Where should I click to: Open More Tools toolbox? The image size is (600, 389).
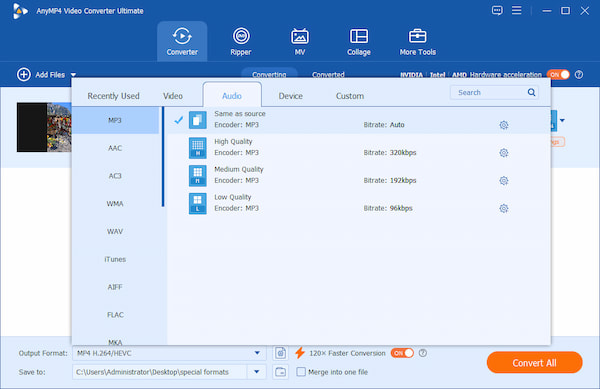coord(417,41)
